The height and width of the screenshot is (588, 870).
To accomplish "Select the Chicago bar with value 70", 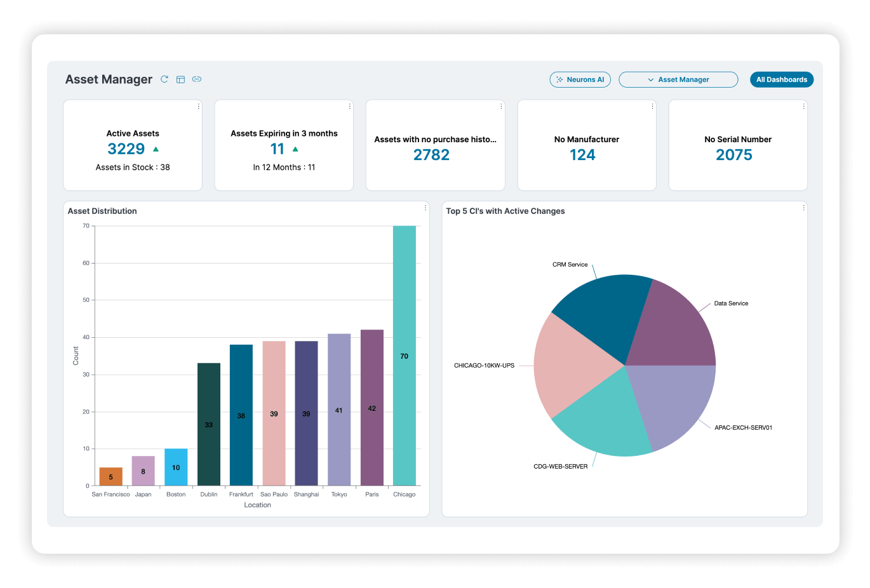I will tap(405, 356).
